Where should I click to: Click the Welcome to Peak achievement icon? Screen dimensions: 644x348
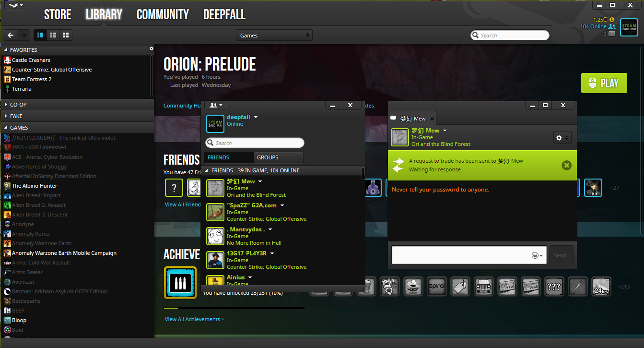530,287
